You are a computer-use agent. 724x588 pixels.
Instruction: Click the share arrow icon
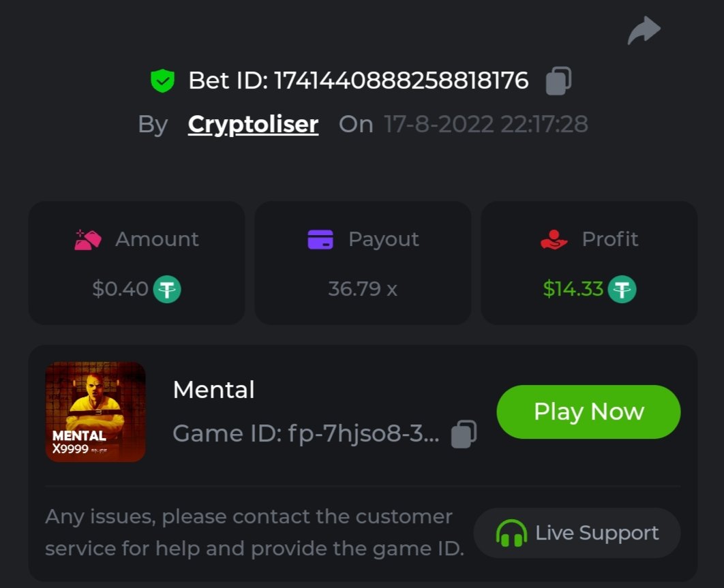pos(644,31)
